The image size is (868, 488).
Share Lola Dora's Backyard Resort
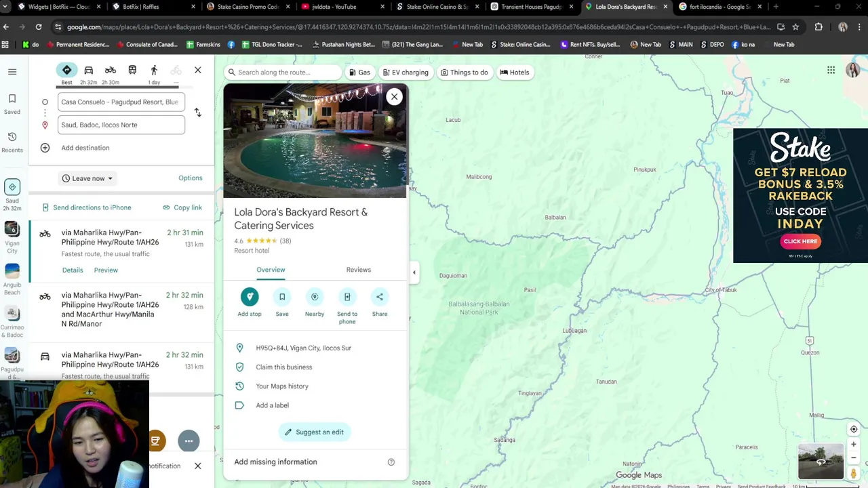[380, 302]
